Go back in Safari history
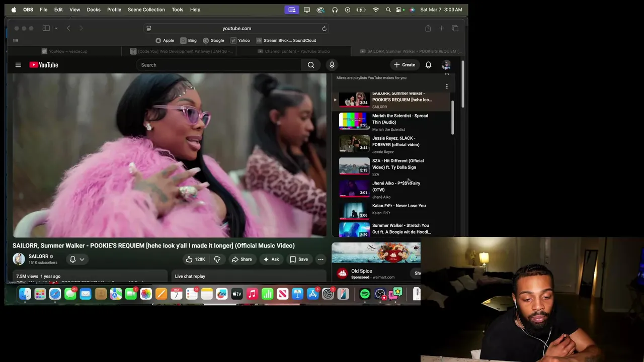The image size is (644, 362). coord(68,29)
